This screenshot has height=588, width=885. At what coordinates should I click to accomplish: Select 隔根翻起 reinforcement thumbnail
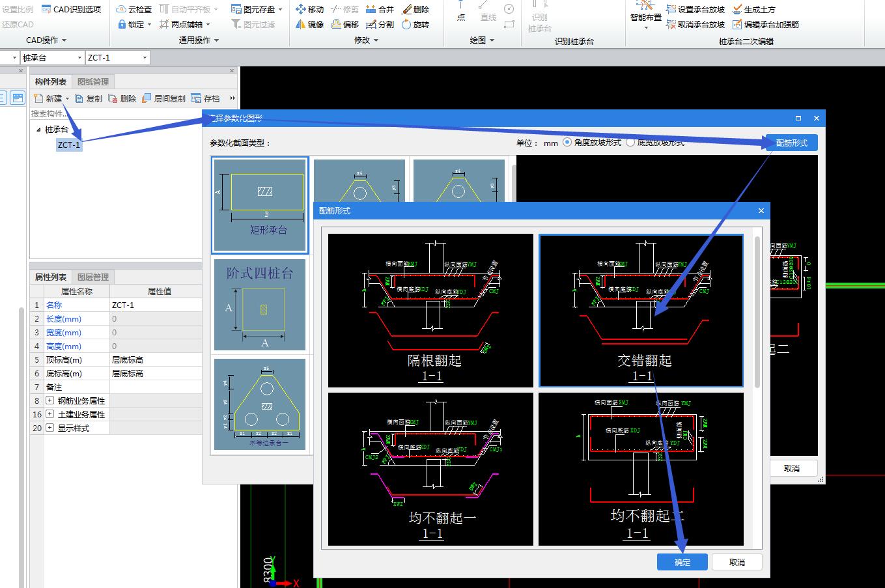[x=430, y=310]
